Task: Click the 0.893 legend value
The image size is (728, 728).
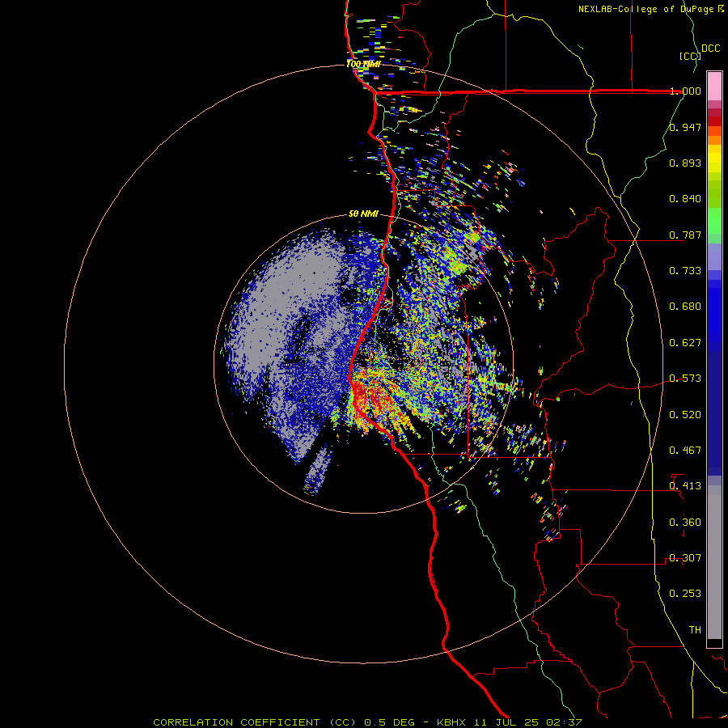Action: coord(685,163)
